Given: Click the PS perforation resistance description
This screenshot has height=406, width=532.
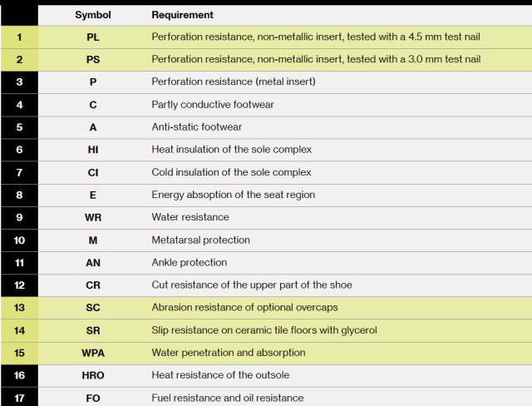Looking at the screenshot, I should [316, 59].
